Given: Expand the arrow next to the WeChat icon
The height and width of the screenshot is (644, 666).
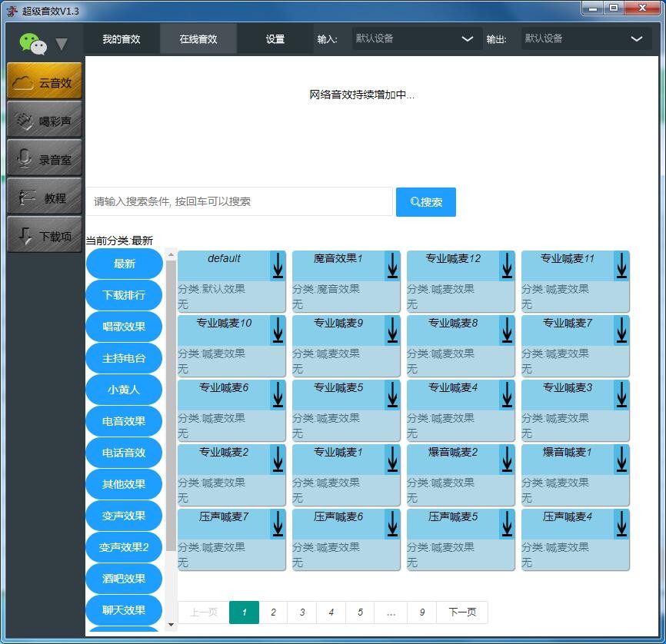Looking at the screenshot, I should click(x=59, y=44).
